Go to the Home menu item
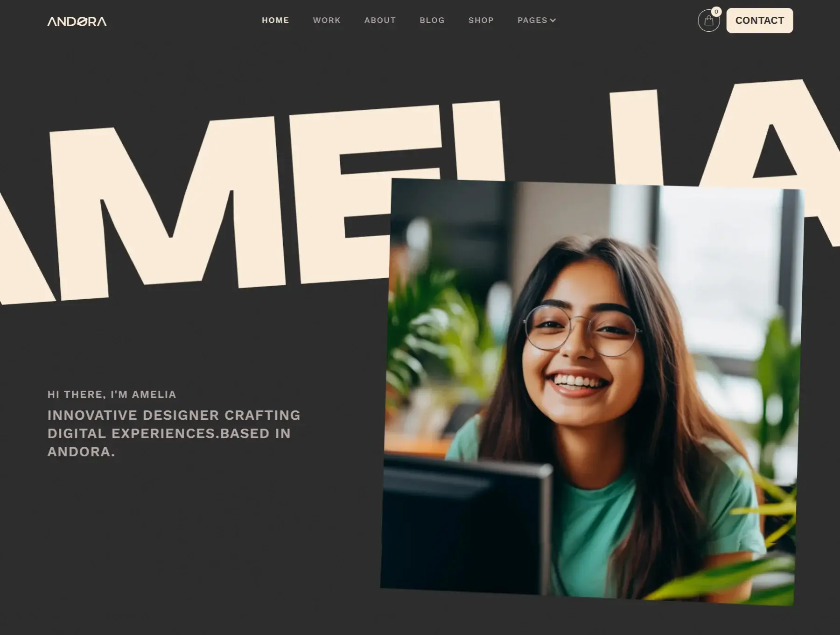Screen dimensions: 840x635 coord(275,20)
